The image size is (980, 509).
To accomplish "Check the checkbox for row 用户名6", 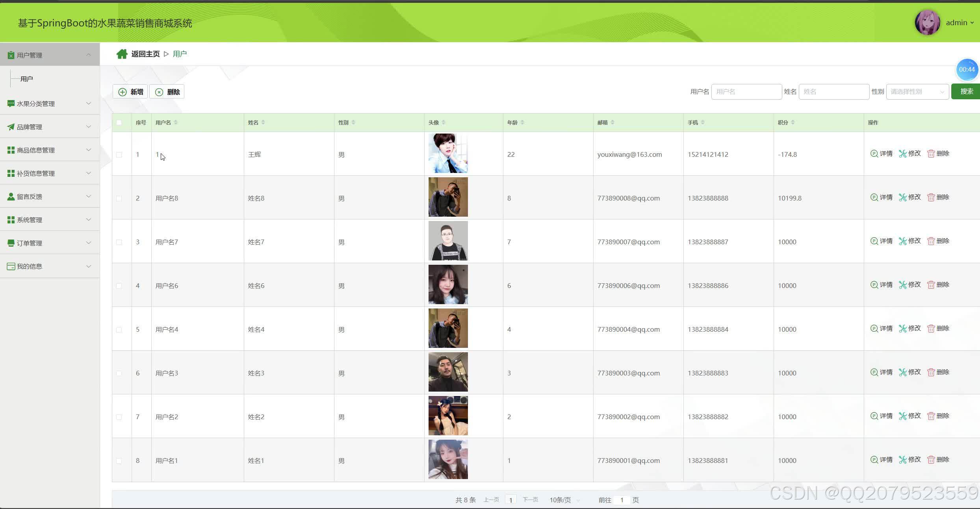I will click(119, 286).
